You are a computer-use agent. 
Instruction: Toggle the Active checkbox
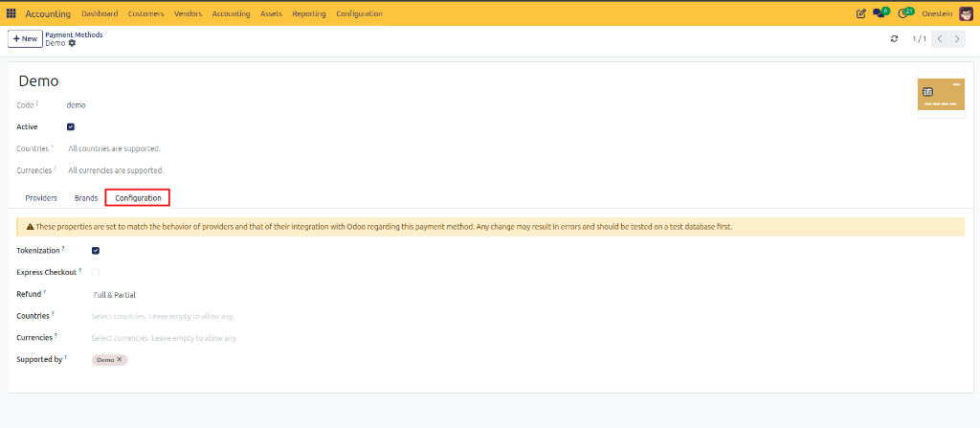pyautogui.click(x=71, y=126)
